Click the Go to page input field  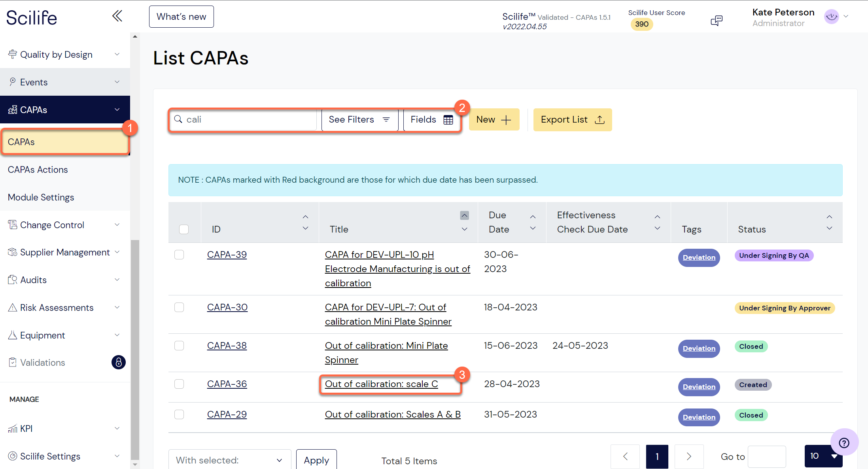point(767,457)
